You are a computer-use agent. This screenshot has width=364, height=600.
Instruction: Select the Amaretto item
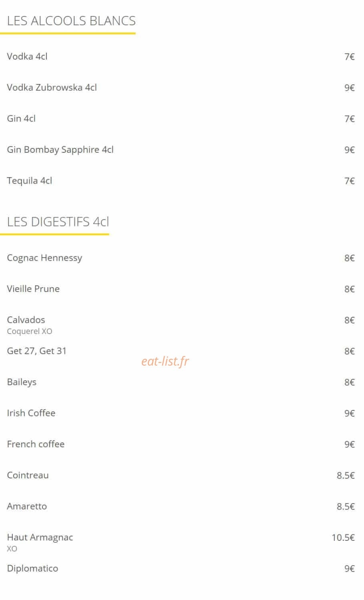(x=27, y=506)
